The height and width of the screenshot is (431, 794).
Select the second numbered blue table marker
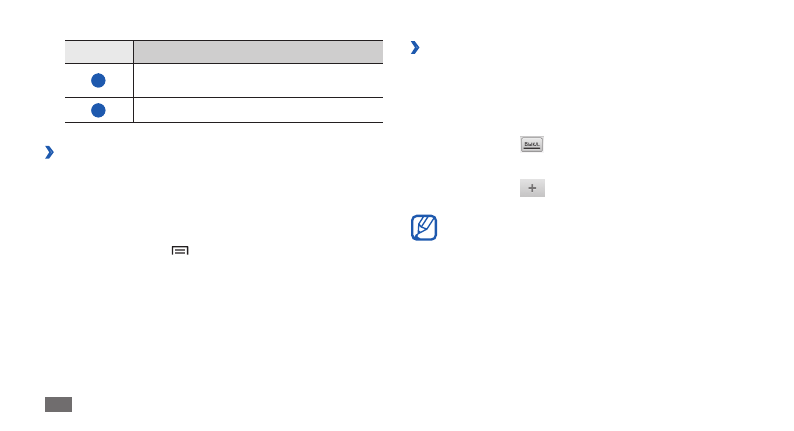[99, 110]
